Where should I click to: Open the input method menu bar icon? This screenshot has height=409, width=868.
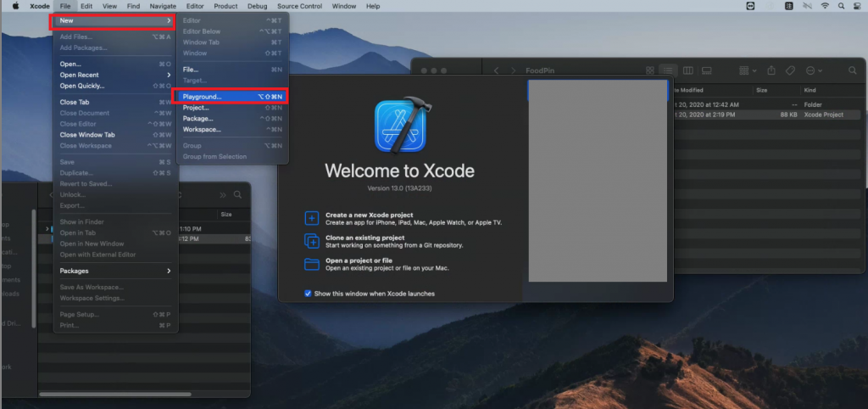[x=789, y=6]
